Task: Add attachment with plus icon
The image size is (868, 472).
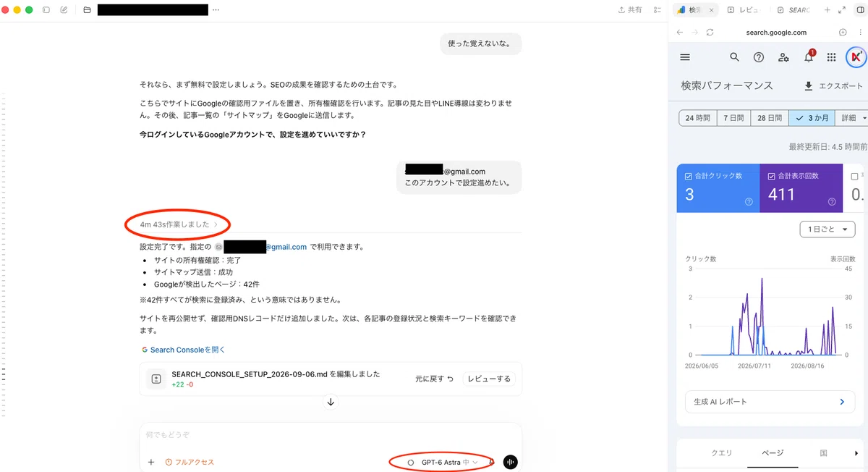Action: click(151, 462)
